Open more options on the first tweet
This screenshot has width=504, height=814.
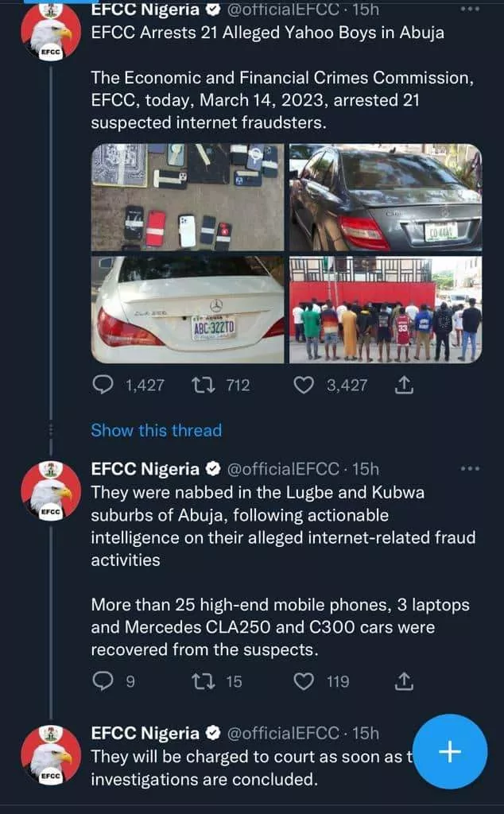coord(470,10)
